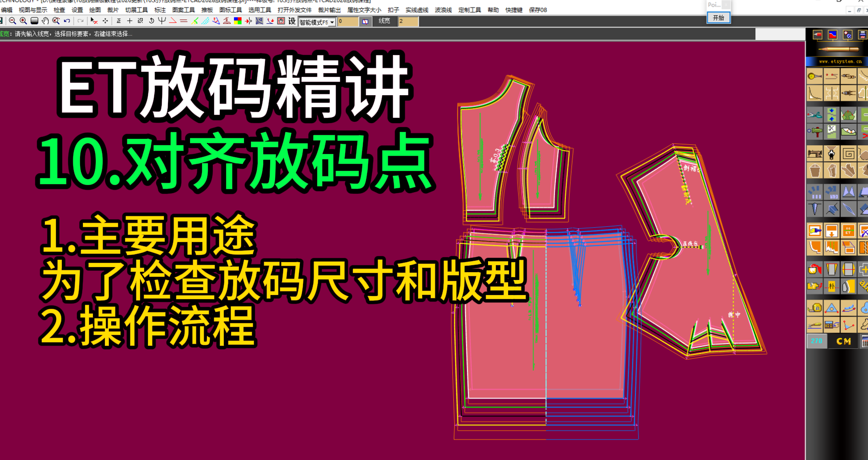
Task: Click the 线宽 value input field
Action: (x=409, y=21)
